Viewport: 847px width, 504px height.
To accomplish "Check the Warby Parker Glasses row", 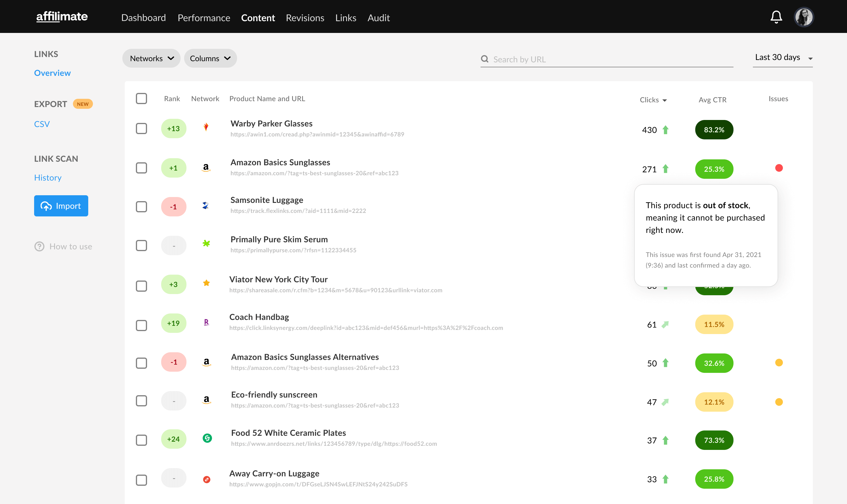I will tap(141, 129).
